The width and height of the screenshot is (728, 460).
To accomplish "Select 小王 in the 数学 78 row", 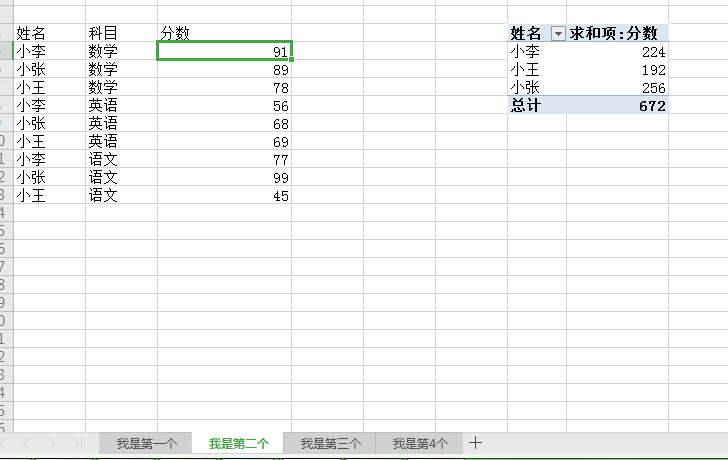I will click(x=50, y=87).
